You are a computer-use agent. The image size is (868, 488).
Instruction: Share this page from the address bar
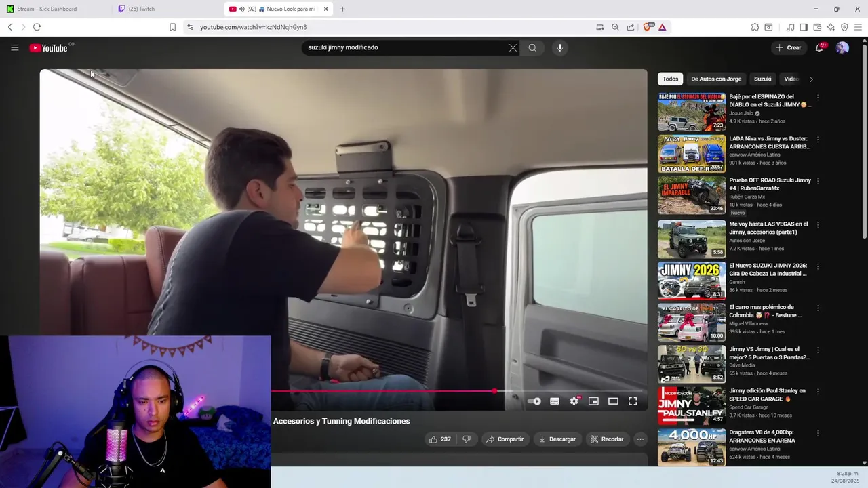(631, 27)
